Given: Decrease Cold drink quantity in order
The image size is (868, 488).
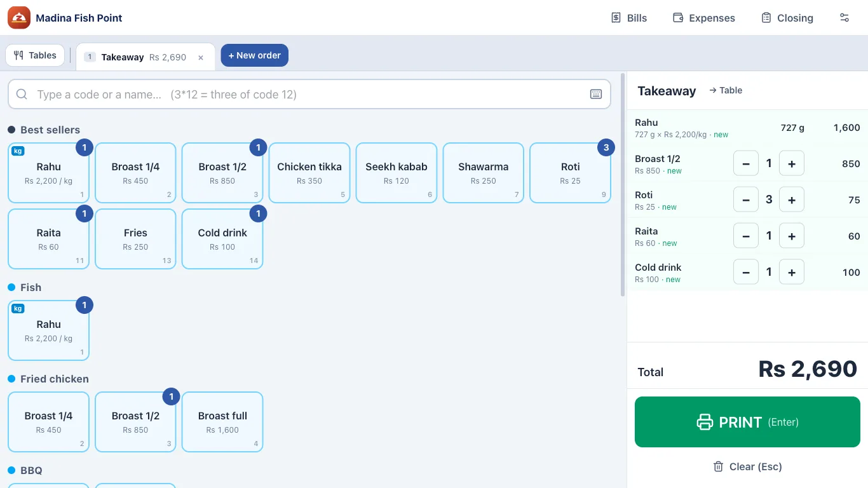Looking at the screenshot, I should click(746, 272).
